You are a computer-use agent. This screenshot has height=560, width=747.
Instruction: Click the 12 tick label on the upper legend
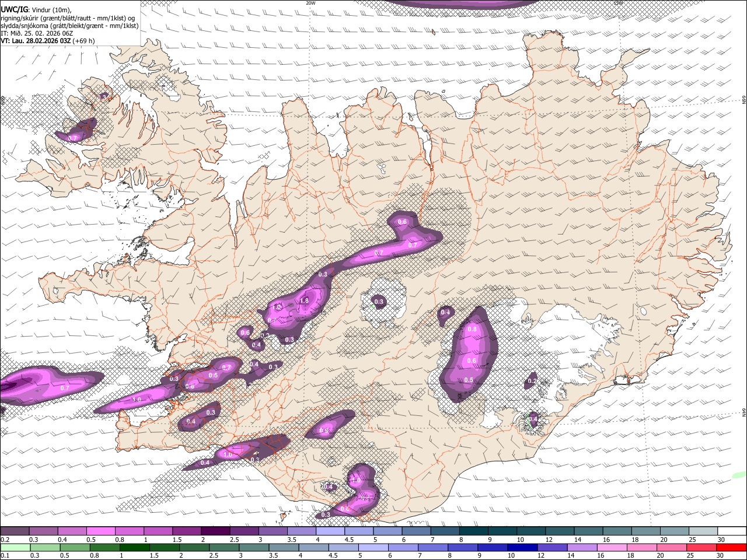click(x=550, y=540)
